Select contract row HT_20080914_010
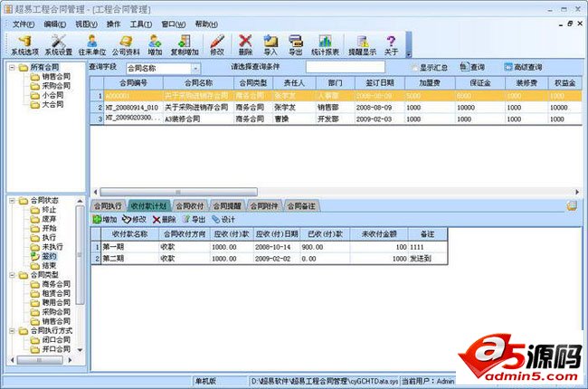The width and height of the screenshot is (588, 389). (x=336, y=108)
